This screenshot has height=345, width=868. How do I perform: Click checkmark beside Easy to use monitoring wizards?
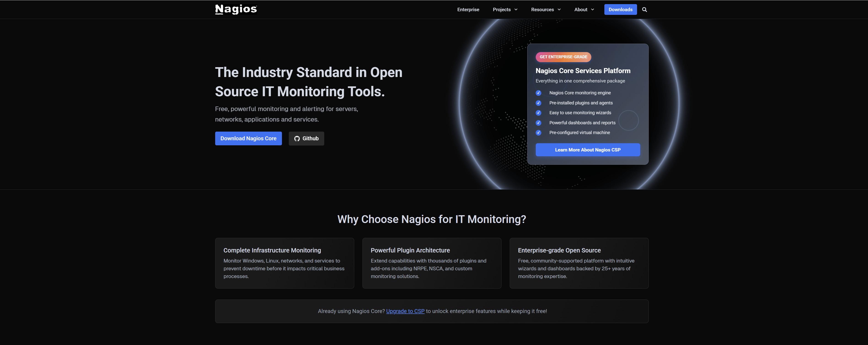tap(538, 113)
